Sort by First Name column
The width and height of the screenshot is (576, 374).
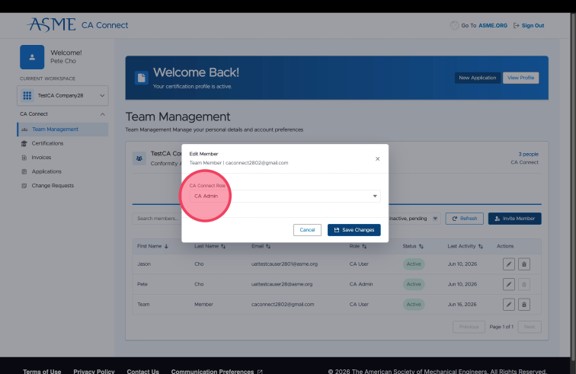pos(152,246)
